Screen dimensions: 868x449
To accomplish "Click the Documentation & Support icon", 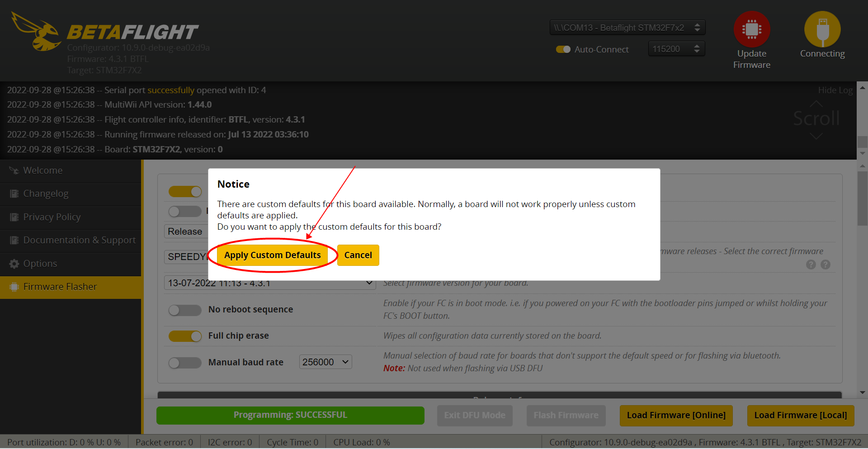I will tap(14, 240).
